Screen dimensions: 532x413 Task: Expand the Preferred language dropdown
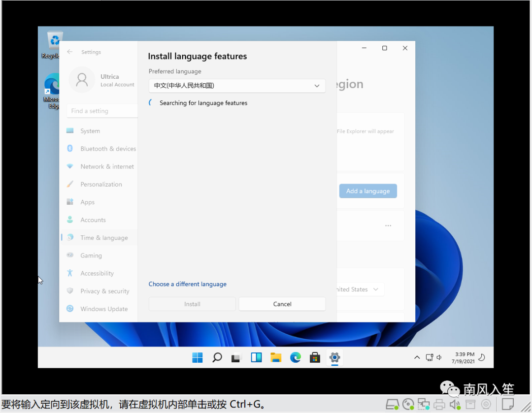[x=237, y=86]
